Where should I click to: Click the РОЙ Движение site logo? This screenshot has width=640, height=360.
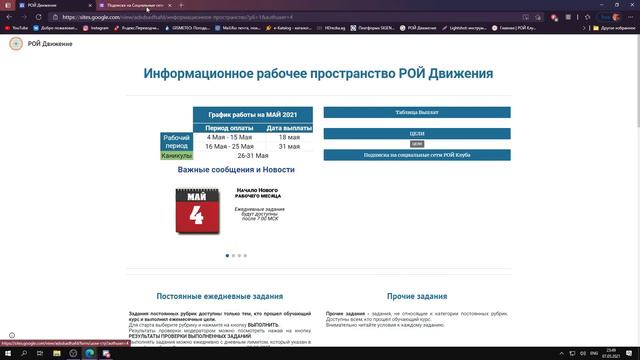[x=16, y=44]
